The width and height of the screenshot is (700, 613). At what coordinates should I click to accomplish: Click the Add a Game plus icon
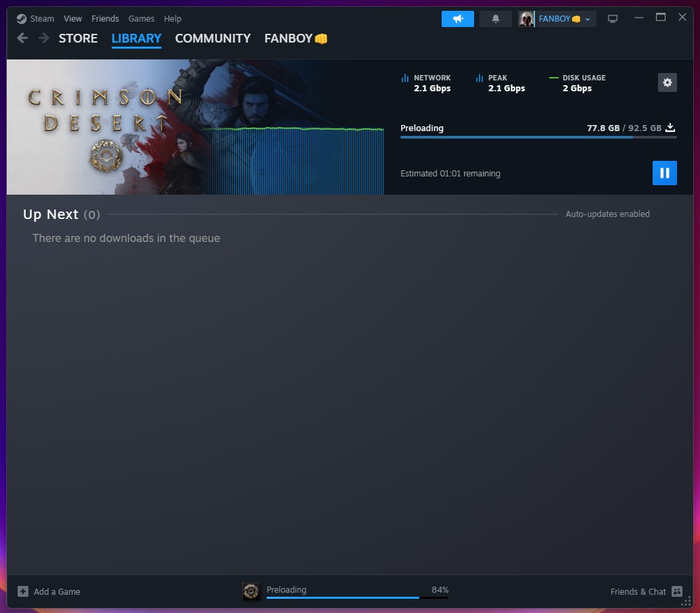[23, 591]
